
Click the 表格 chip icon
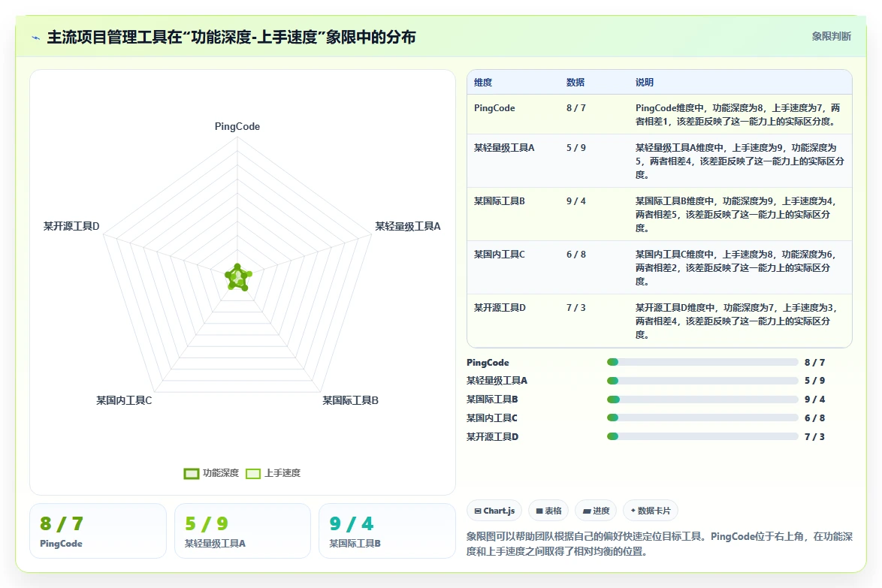pyautogui.click(x=539, y=511)
